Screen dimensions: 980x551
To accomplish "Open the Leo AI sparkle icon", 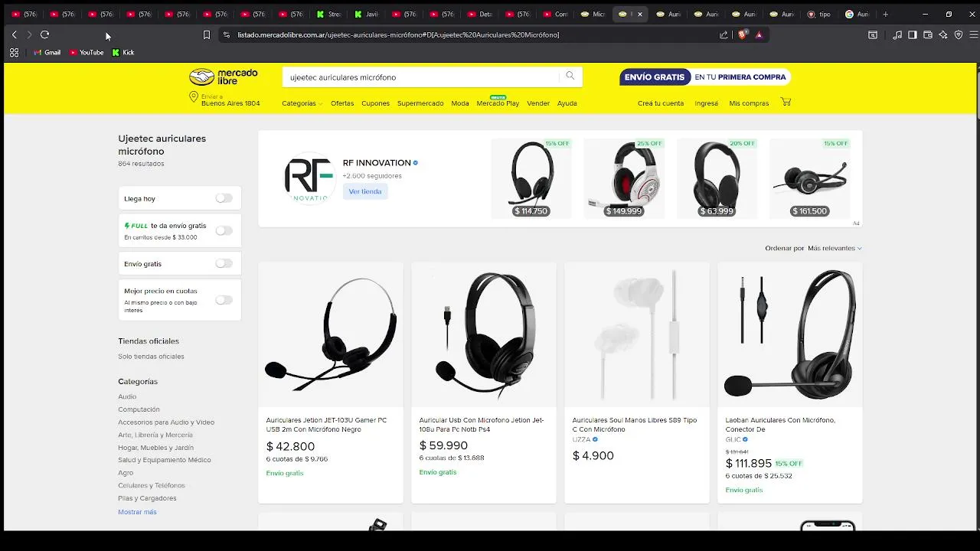I will pyautogui.click(x=943, y=34).
